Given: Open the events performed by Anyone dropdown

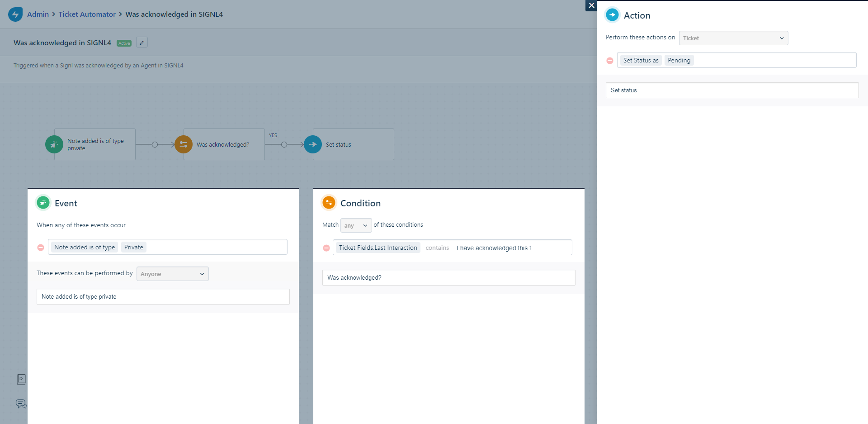Looking at the screenshot, I should click(x=172, y=274).
